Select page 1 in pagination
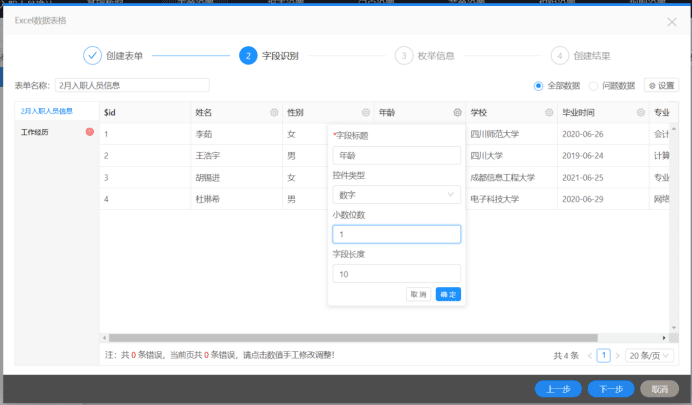The height and width of the screenshot is (405, 692). pyautogui.click(x=604, y=355)
